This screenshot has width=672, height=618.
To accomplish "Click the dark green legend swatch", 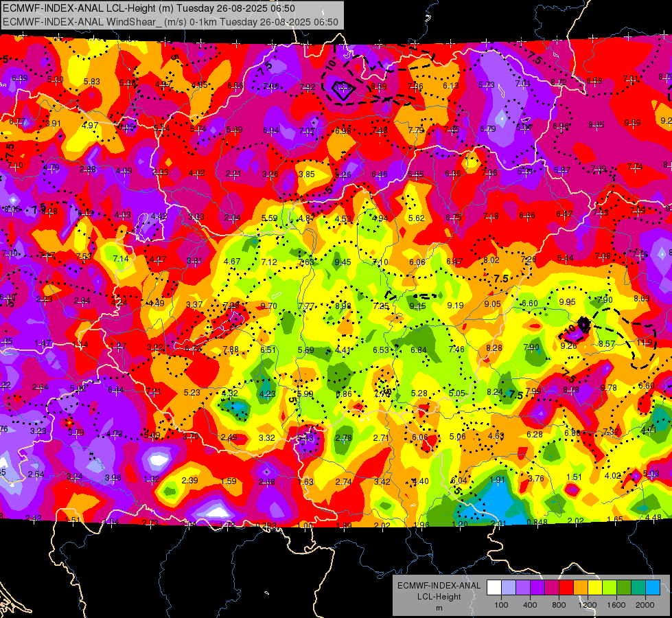I will 624,588.
